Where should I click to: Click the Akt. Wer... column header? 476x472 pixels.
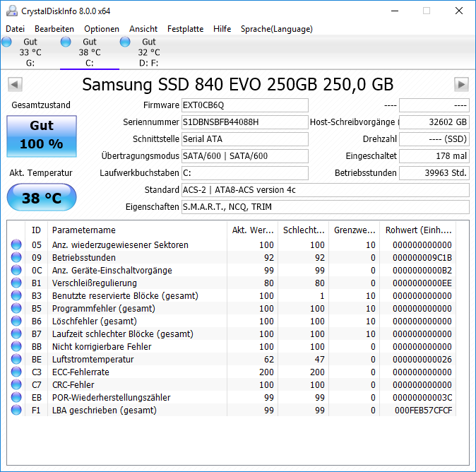253,230
